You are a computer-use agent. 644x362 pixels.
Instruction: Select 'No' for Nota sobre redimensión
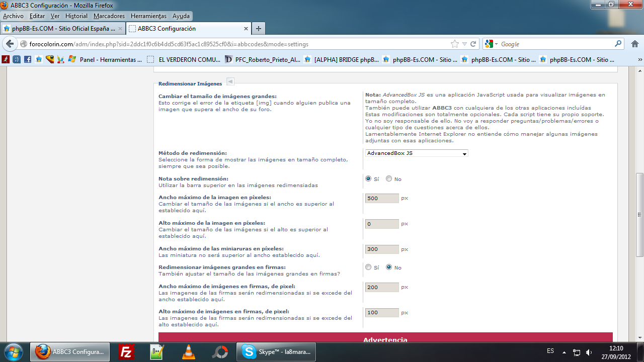point(389,179)
